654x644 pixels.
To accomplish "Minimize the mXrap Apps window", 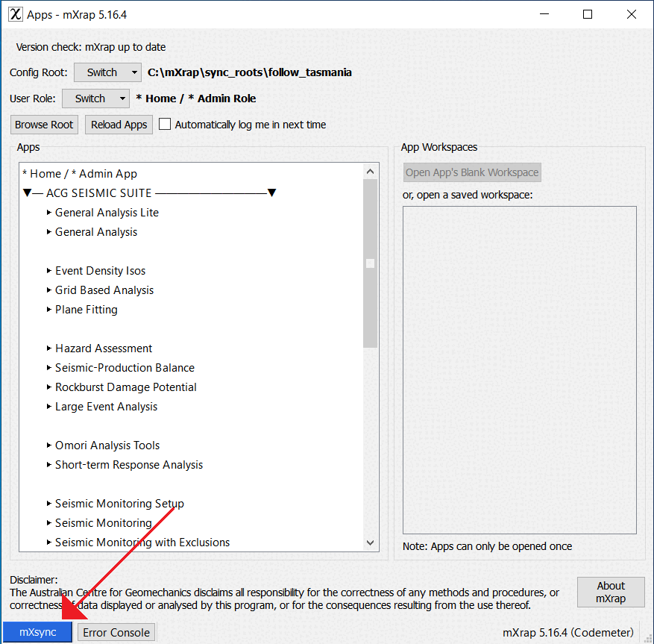I will 544,14.
